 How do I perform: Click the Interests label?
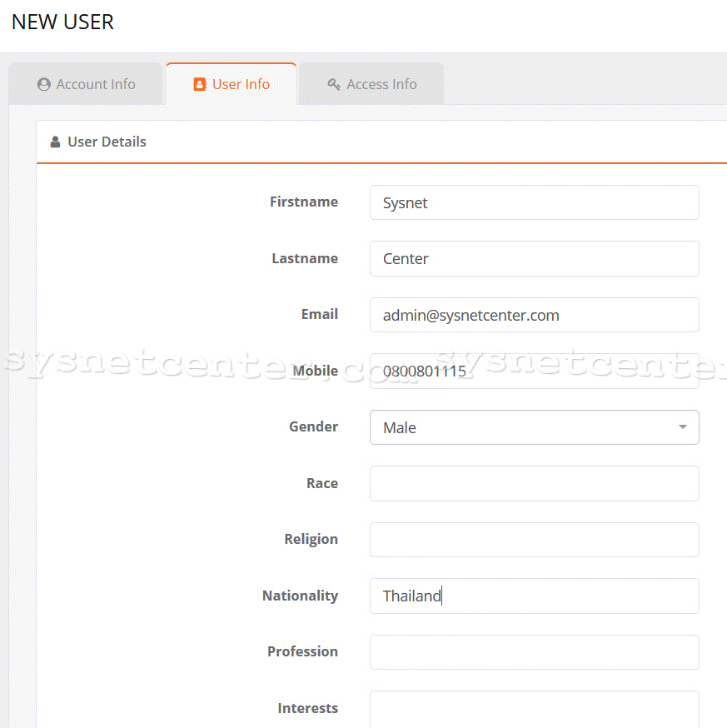[x=308, y=708]
